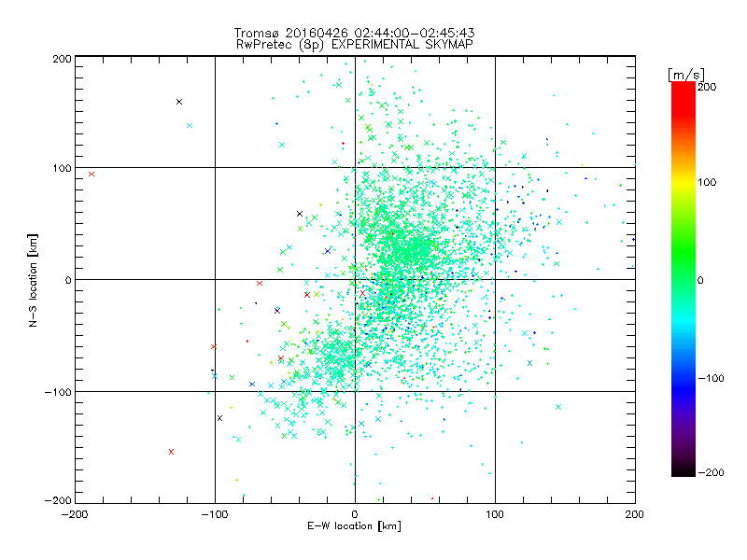Click the "100" label on the colorbar
The height and width of the screenshot is (560, 747).
707,182
